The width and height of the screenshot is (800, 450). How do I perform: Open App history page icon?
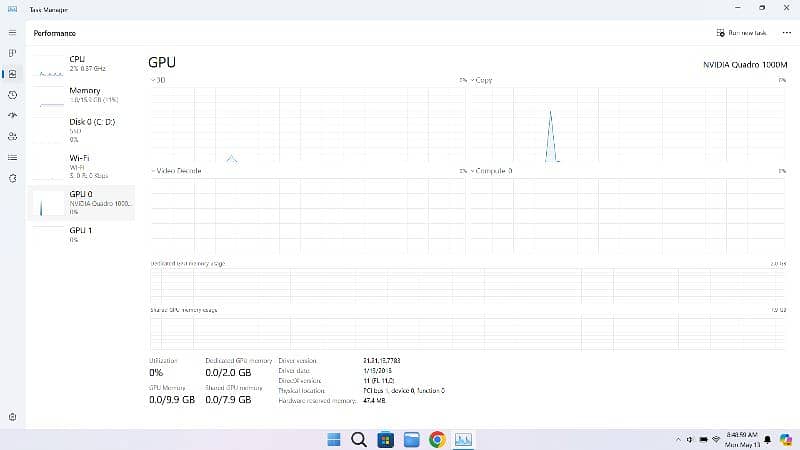pos(12,94)
